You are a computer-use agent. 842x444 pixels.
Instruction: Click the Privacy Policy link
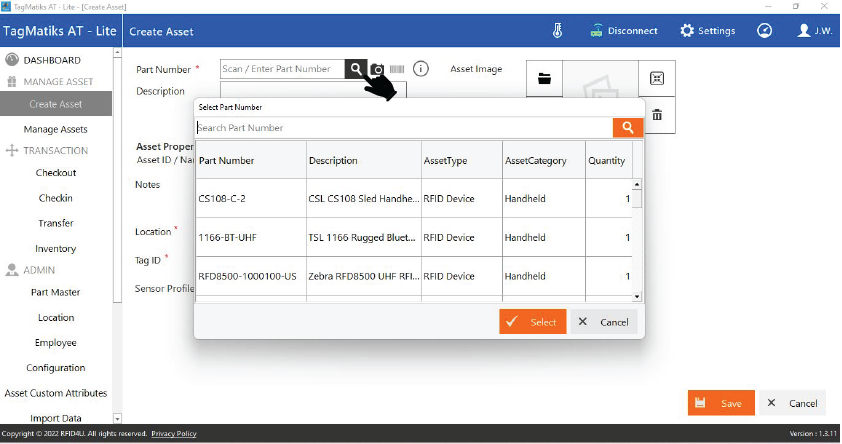tap(174, 434)
